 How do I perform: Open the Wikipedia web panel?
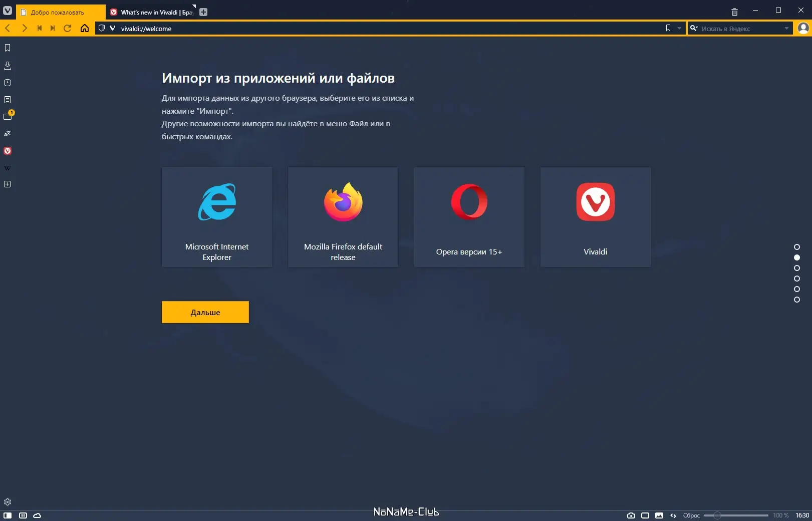tap(8, 168)
